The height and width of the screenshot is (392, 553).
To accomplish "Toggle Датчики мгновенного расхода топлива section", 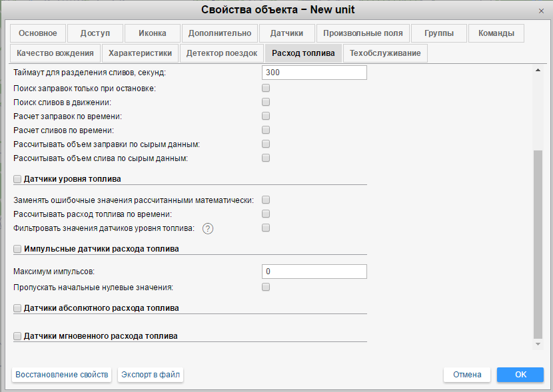I will [x=17, y=336].
